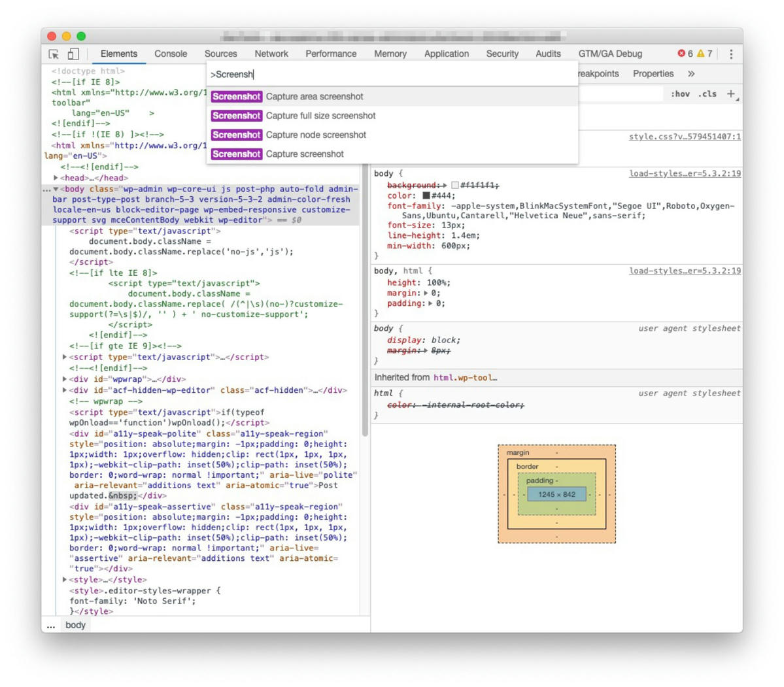Screen dimensions: 784x687
Task: Open the Audits tab
Action: click(x=548, y=54)
